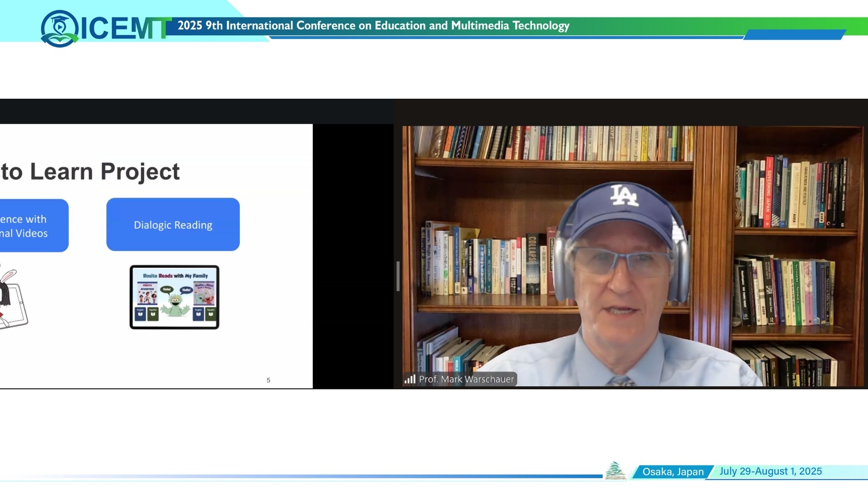Click the Osaka castle icon in footer
This screenshot has height=488, width=868.
pos(615,471)
